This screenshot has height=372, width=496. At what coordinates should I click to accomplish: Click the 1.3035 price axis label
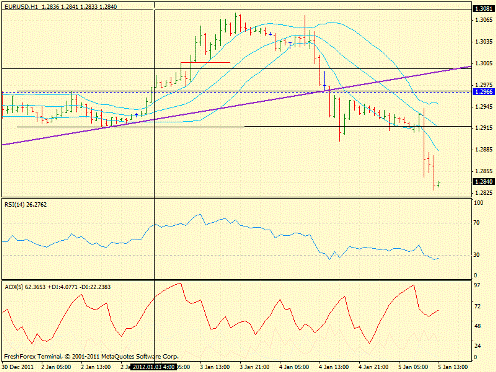(x=484, y=42)
